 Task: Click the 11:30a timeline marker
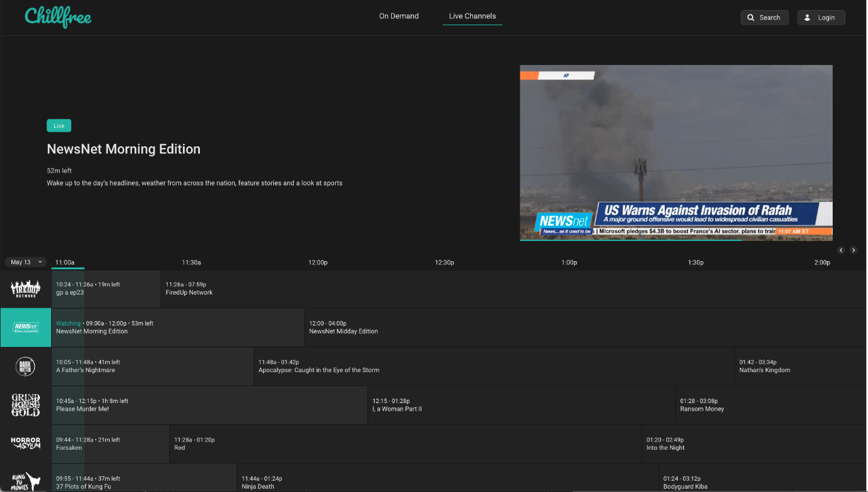click(x=191, y=262)
